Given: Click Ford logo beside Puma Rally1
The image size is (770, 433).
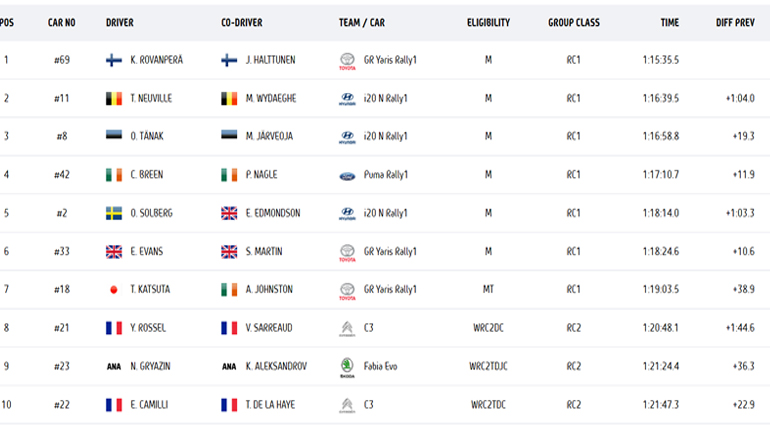Looking at the screenshot, I should 347,175.
